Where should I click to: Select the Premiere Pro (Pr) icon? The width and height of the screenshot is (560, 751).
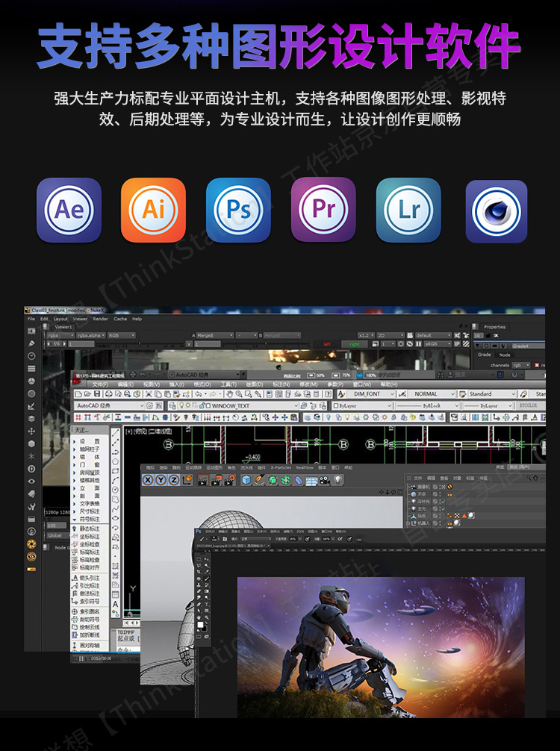323,210
